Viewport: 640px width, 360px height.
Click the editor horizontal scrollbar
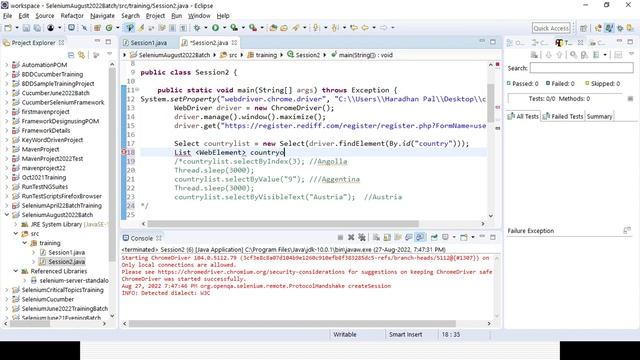pos(283,224)
